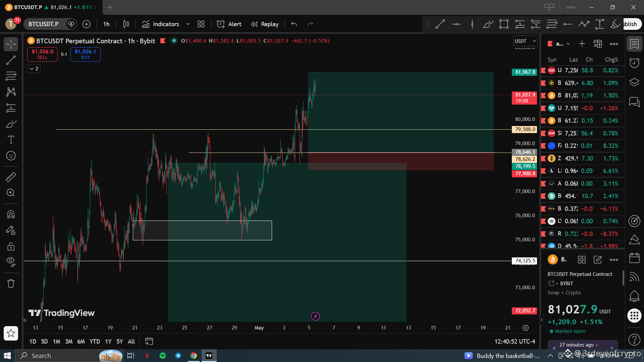Select the 79,588.0 price label
The height and width of the screenshot is (362, 644).
tap(525, 129)
